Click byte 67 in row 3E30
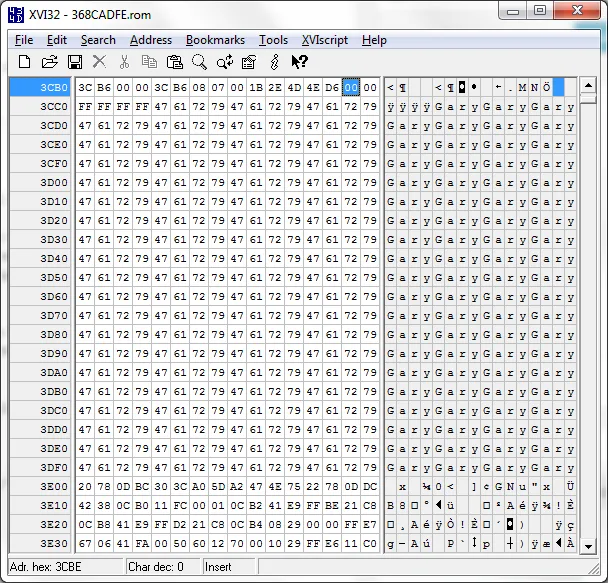608x583 pixels. pyautogui.click(x=85, y=543)
